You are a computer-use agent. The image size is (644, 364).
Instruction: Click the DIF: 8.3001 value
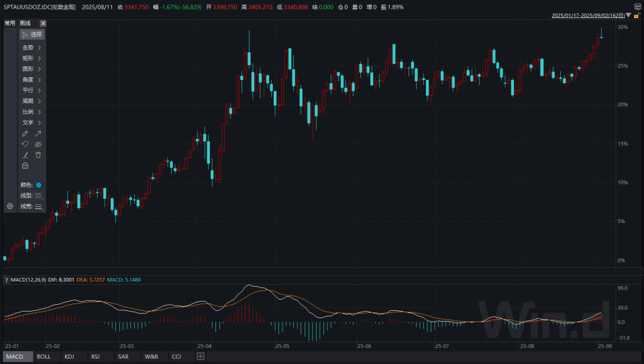coord(61,279)
